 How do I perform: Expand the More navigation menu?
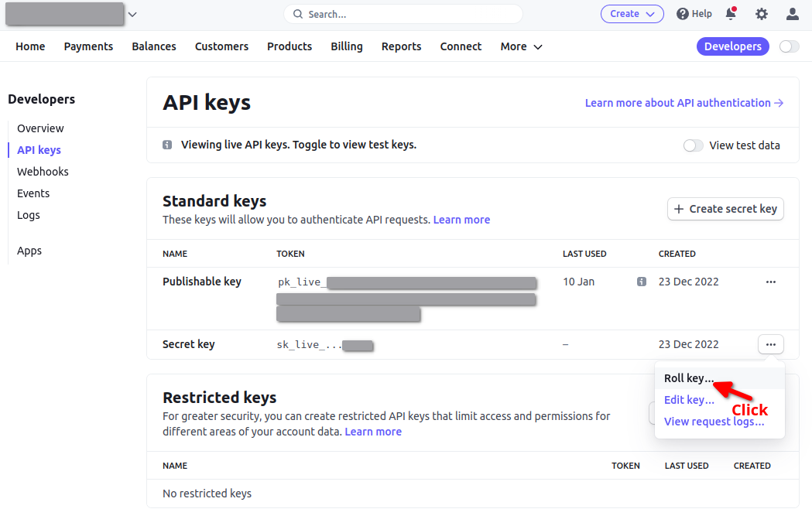pyautogui.click(x=521, y=46)
